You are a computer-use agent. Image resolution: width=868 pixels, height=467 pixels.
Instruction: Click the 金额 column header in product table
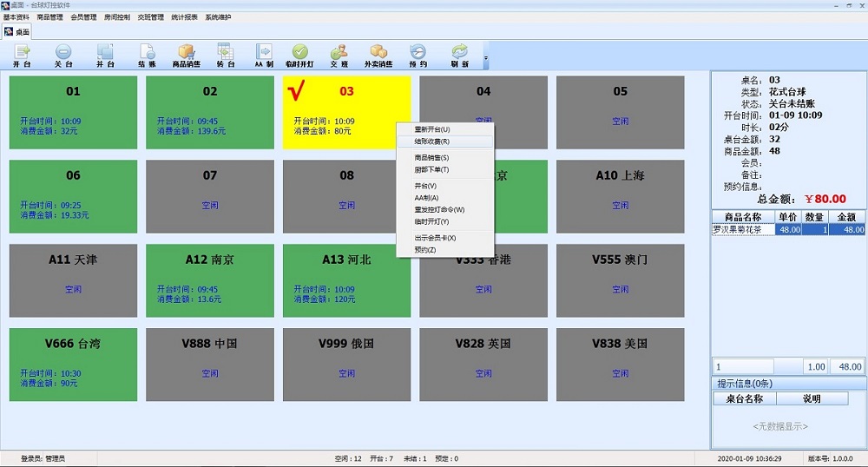846,217
